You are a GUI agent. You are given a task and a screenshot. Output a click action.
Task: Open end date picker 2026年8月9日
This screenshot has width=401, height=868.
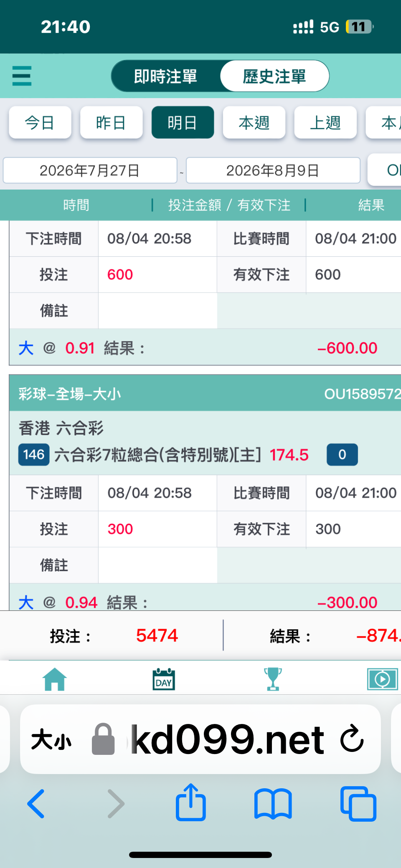coord(273,170)
